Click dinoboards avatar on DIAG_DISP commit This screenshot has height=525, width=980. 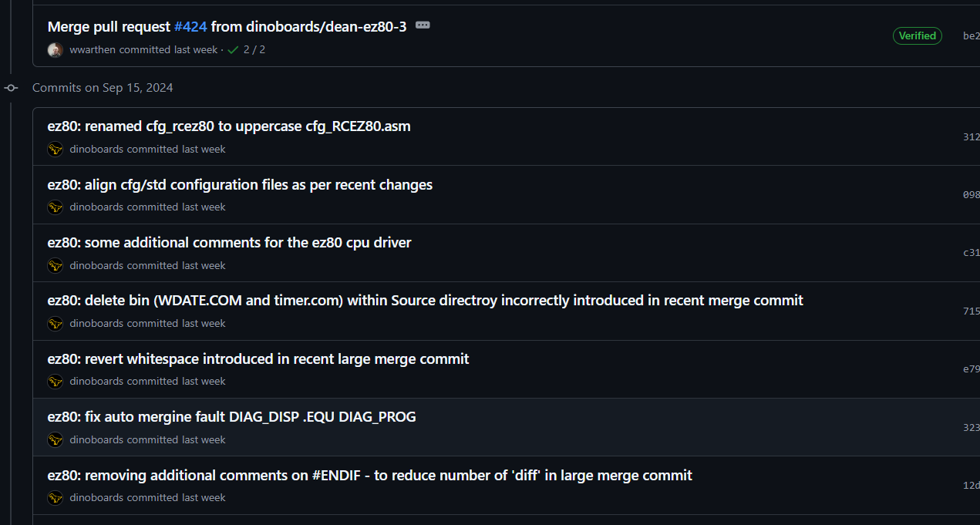[55, 440]
